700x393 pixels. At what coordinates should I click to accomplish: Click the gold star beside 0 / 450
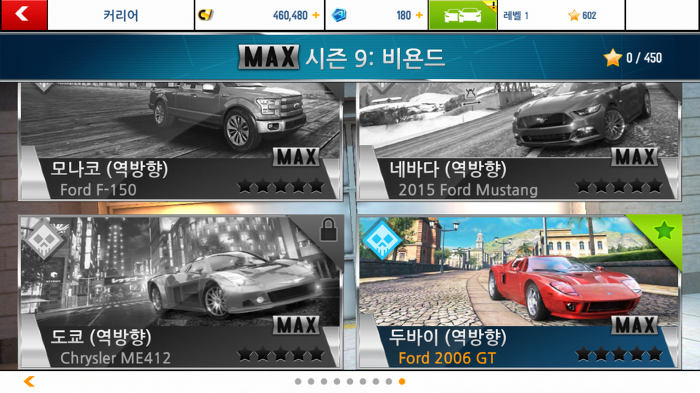coord(612,58)
